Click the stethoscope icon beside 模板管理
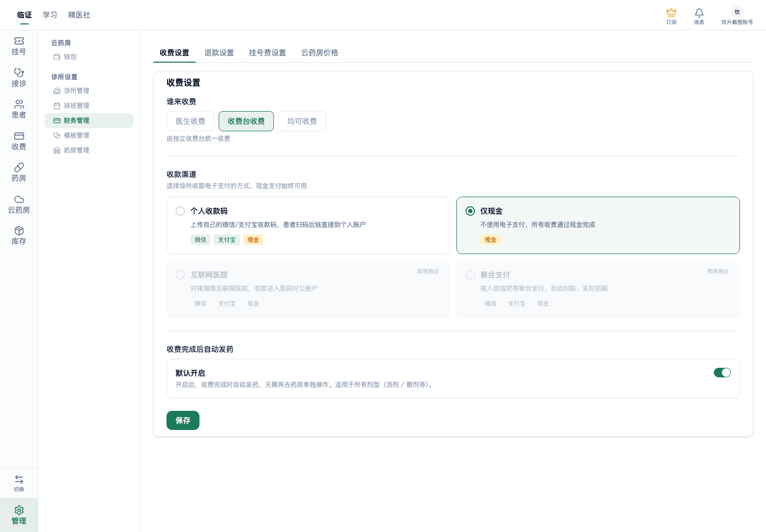This screenshot has height=532, width=766. (57, 136)
